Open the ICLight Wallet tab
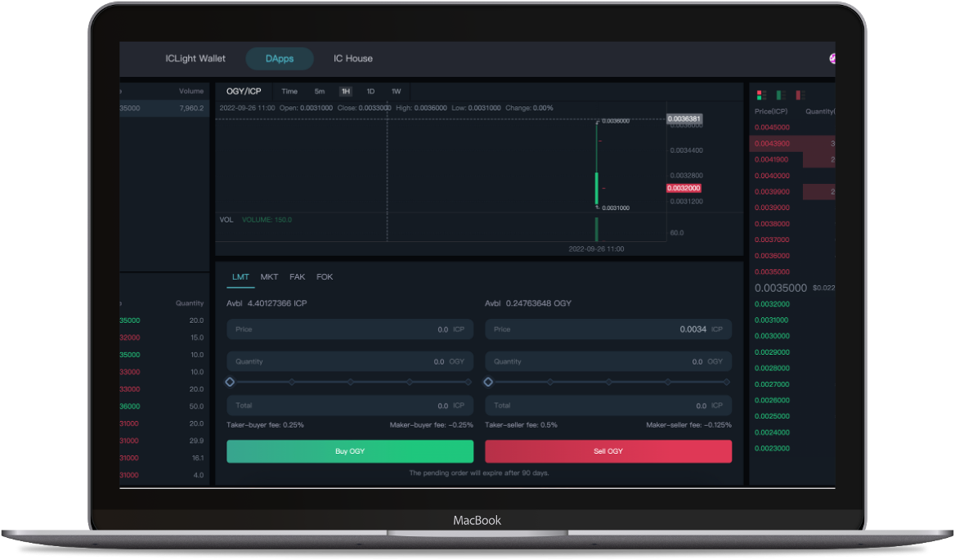This screenshot has height=560, width=955. [195, 59]
